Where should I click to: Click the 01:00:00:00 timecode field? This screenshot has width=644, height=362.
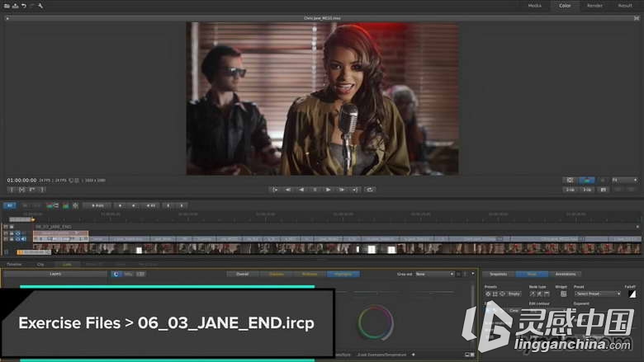tap(21, 180)
